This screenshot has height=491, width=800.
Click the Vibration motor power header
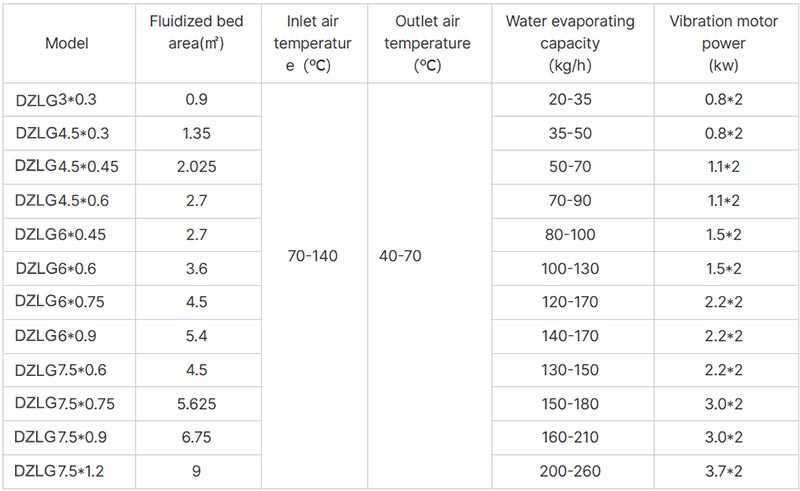point(723,43)
